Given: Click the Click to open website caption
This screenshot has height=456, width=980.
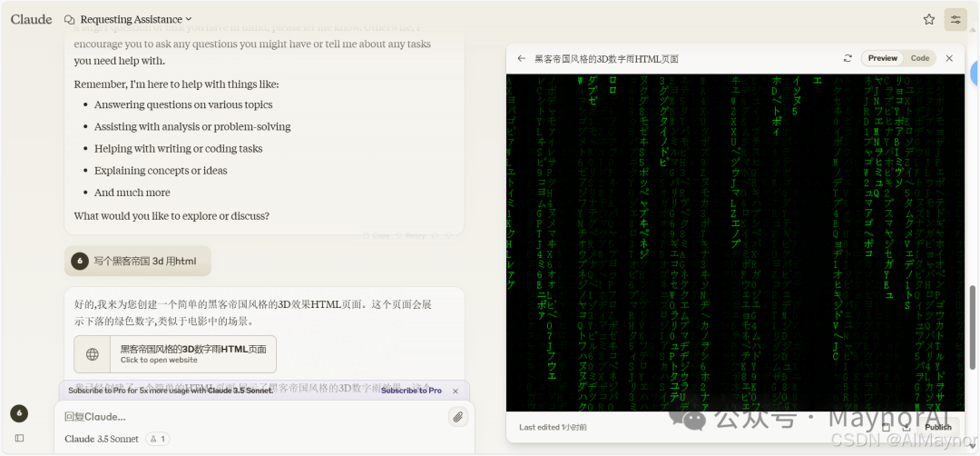Looking at the screenshot, I should pos(159,361).
